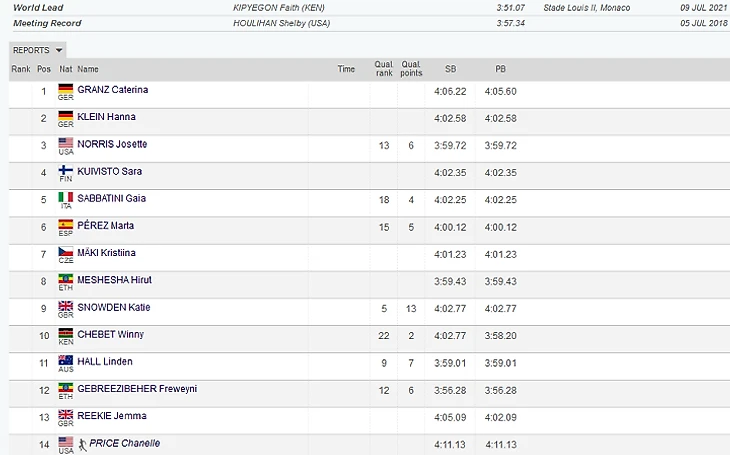Click the Italian flag next to SABBATINI Gaia

[66, 197]
